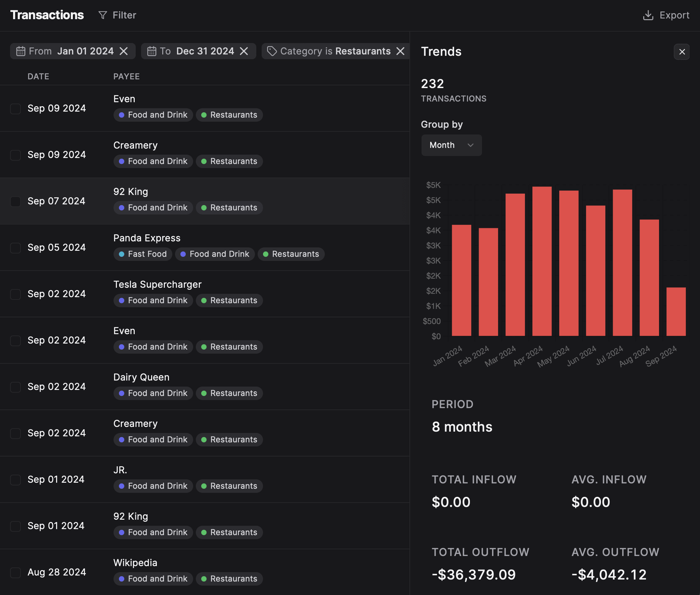Click the PAYEE column header to sort
The height and width of the screenshot is (595, 700).
point(126,76)
